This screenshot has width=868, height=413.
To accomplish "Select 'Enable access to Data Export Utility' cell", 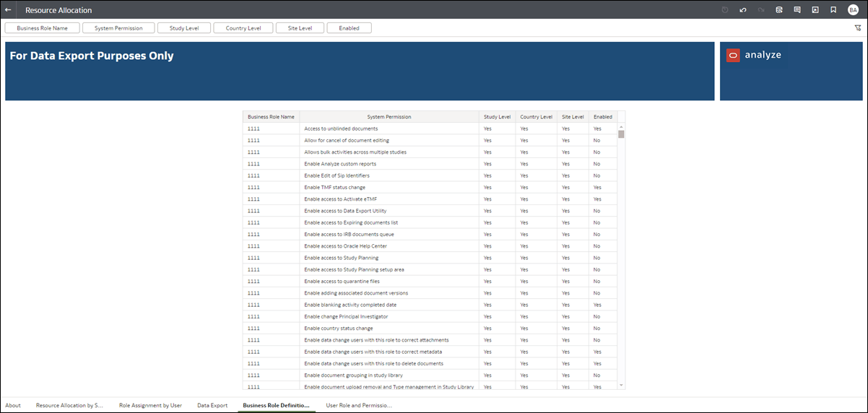I will tap(389, 211).
